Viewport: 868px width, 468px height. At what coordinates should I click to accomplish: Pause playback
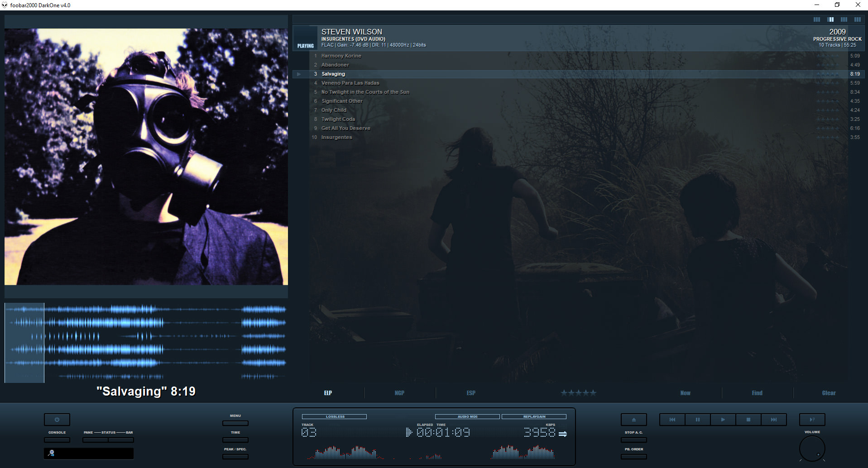tap(698, 420)
